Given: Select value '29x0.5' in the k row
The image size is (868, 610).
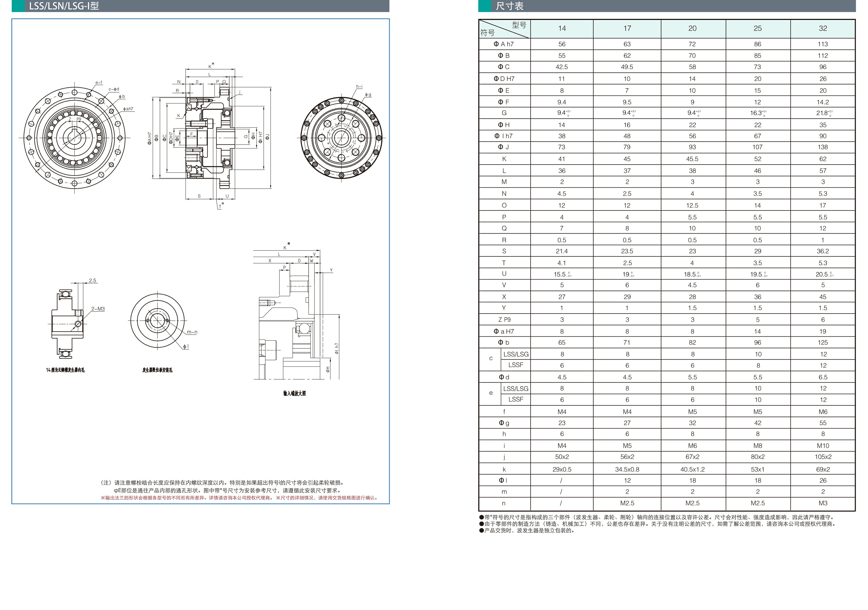Looking at the screenshot, I should [x=562, y=470].
